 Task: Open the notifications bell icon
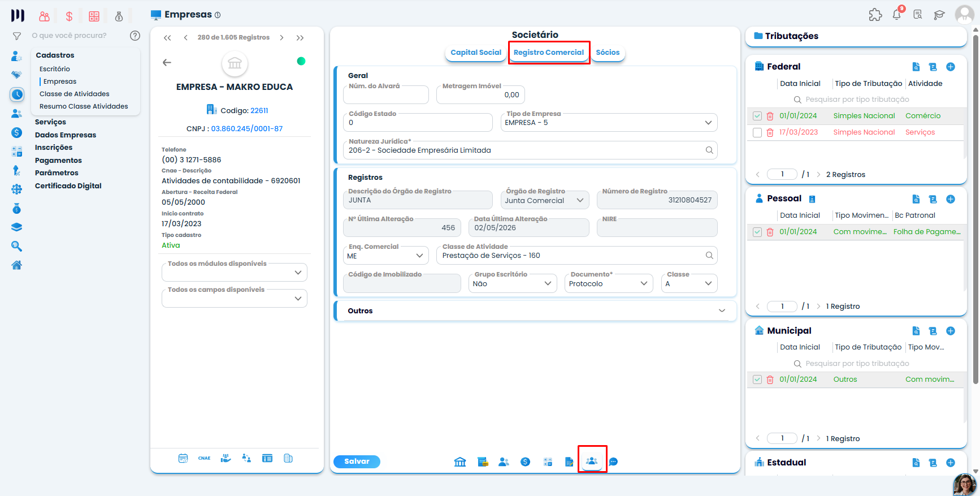pyautogui.click(x=897, y=14)
